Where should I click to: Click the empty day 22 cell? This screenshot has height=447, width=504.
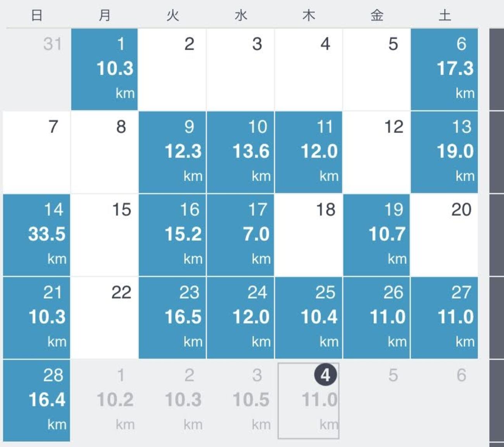coord(105,317)
